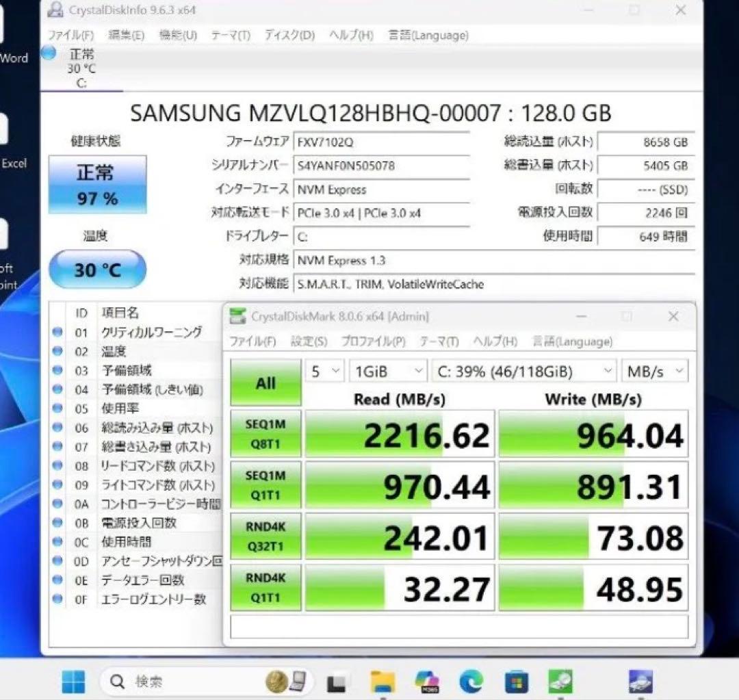Screen dimensions: 739x700
Task: Click the クリティカルワーニング status indicator
Action: [x=57, y=332]
